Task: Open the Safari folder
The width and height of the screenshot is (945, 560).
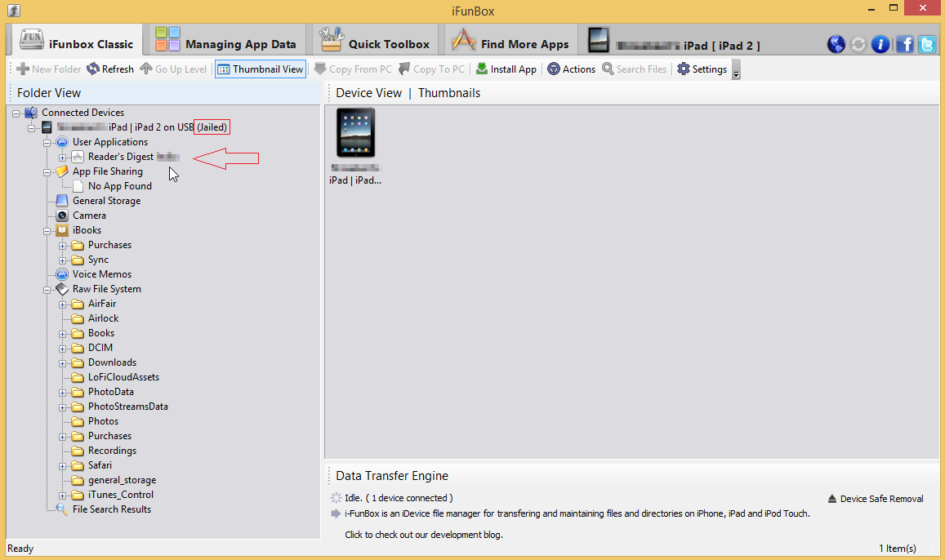Action: pos(100,465)
